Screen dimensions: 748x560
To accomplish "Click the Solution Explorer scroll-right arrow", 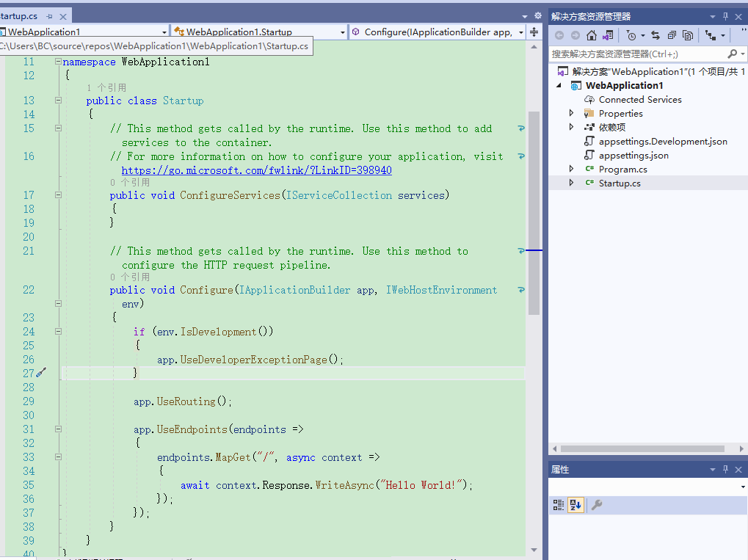I will click(x=741, y=448).
